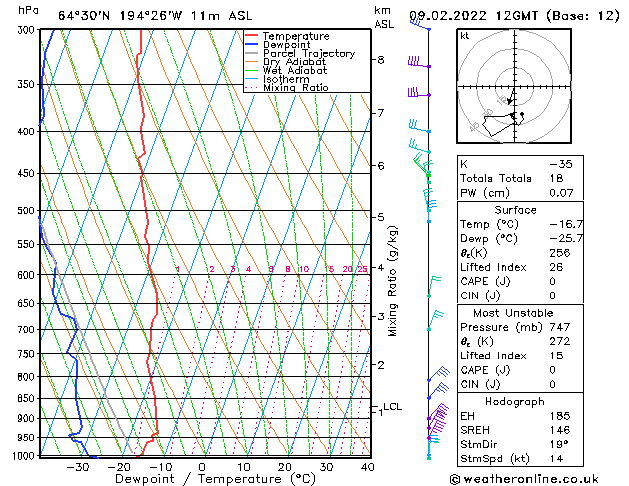Click the LCL level marker
The width and height of the screenshot is (629, 486).
392,407
